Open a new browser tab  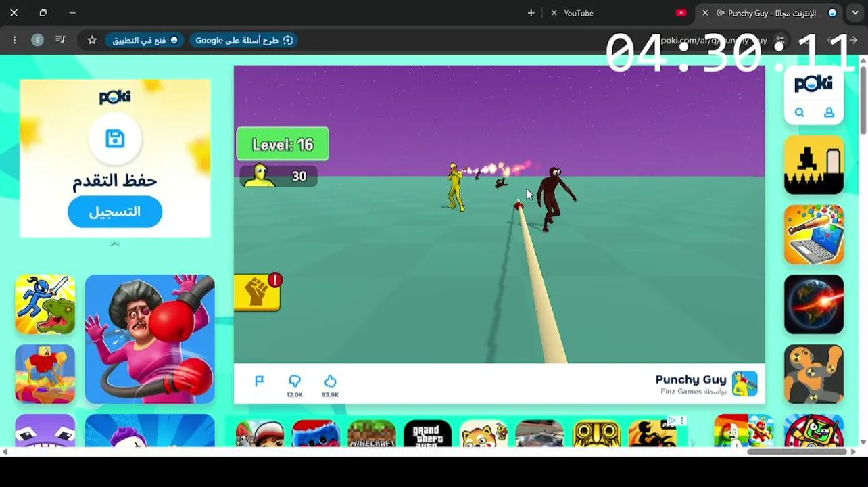[531, 13]
